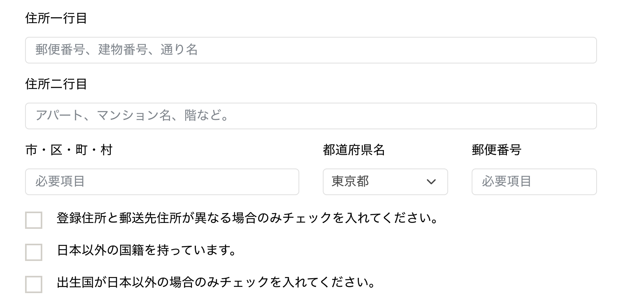This screenshot has width=644, height=297.
Task: Click the アパート、マンション名、階など placeholder text
Action: click(132, 116)
